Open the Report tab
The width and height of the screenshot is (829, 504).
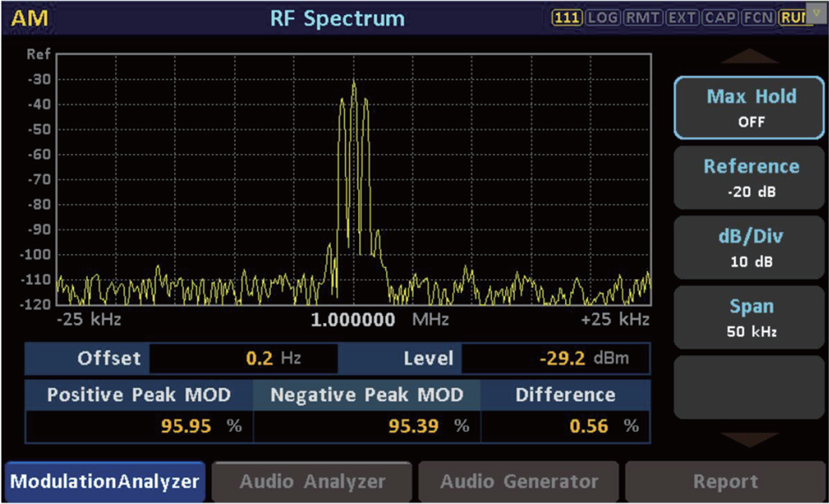[725, 482]
